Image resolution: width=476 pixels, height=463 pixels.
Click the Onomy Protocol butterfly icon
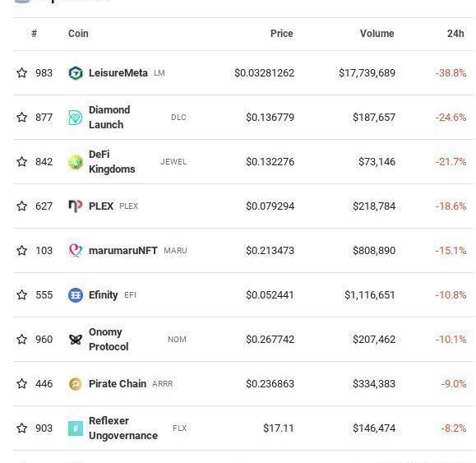76,340
